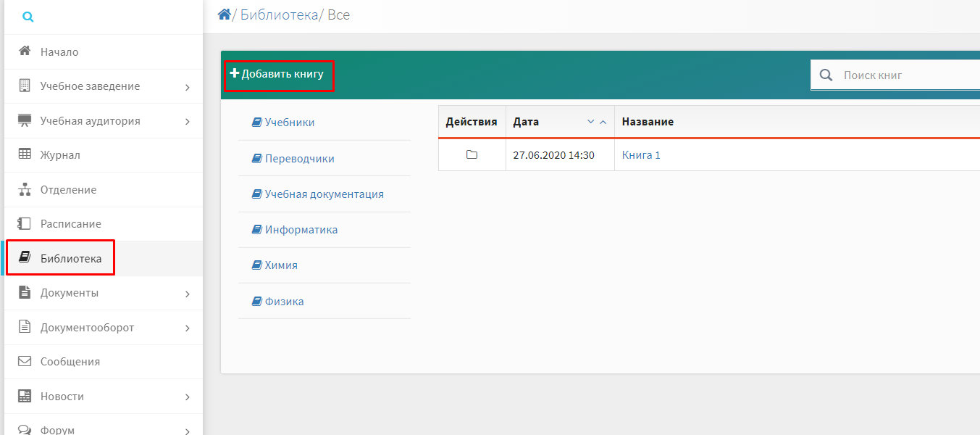980x435 pixels.
Task: Click the hierarchy icon beside Отделение
Action: coord(25,189)
